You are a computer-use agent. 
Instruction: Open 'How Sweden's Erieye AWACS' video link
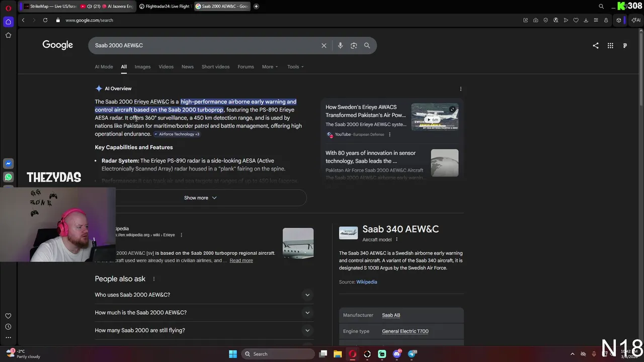(x=365, y=111)
